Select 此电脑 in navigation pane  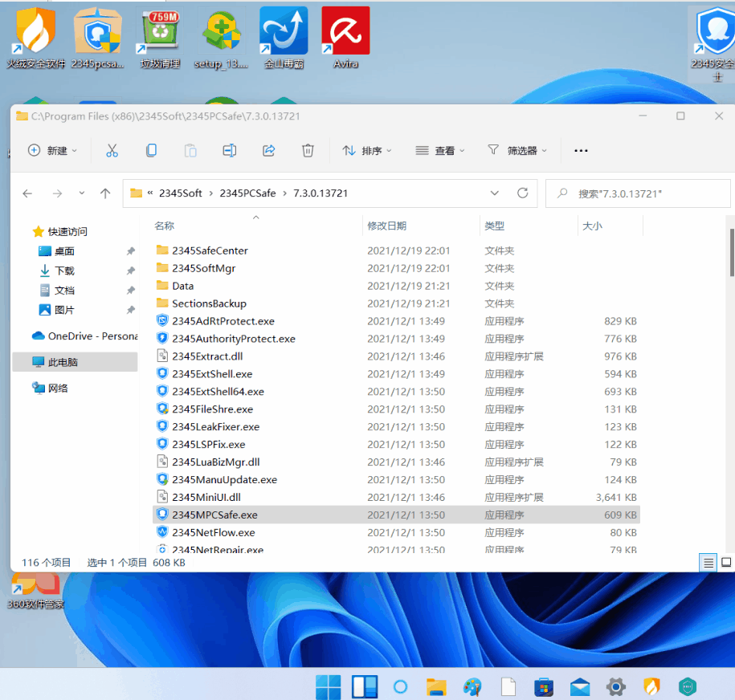pyautogui.click(x=75, y=362)
